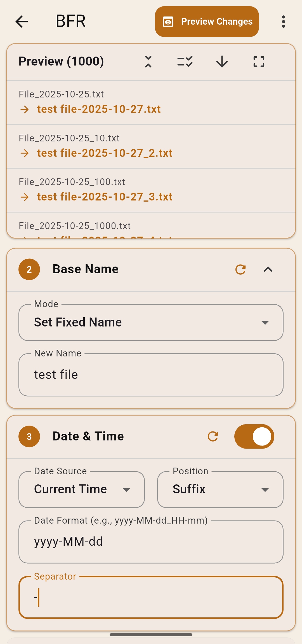This screenshot has height=644, width=302.
Task: Select test file-2025-10-27_2.txt new name
Action: click(105, 153)
